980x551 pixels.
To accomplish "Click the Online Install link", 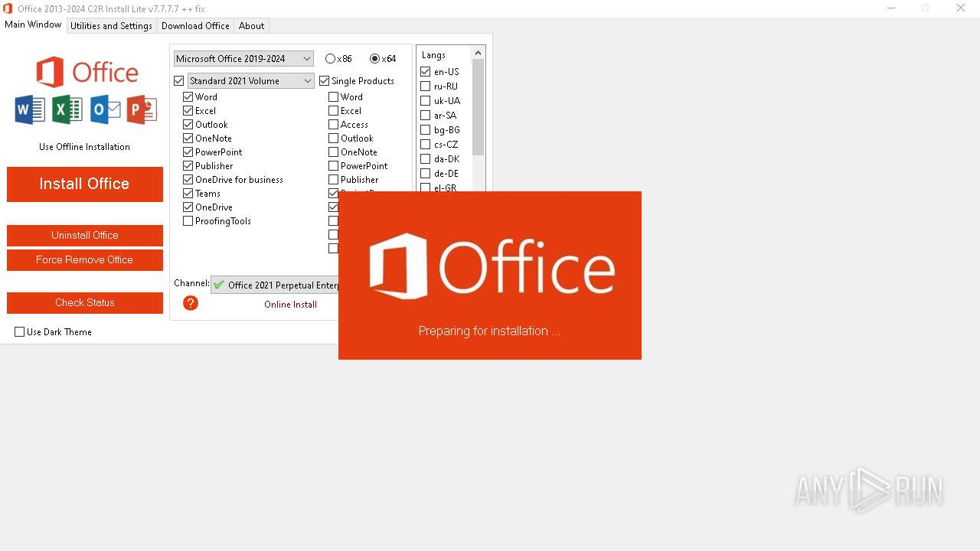I will 290,304.
